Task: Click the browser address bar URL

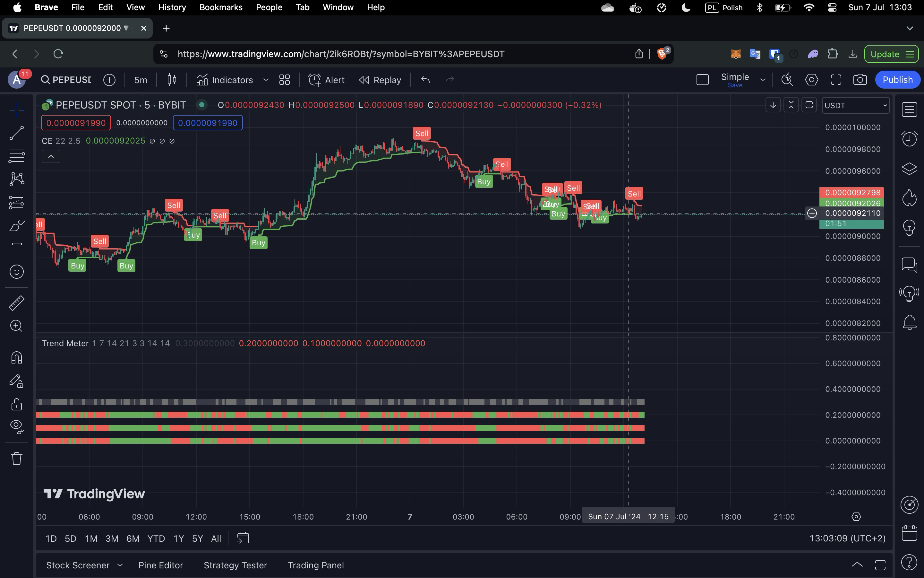Action: click(341, 54)
